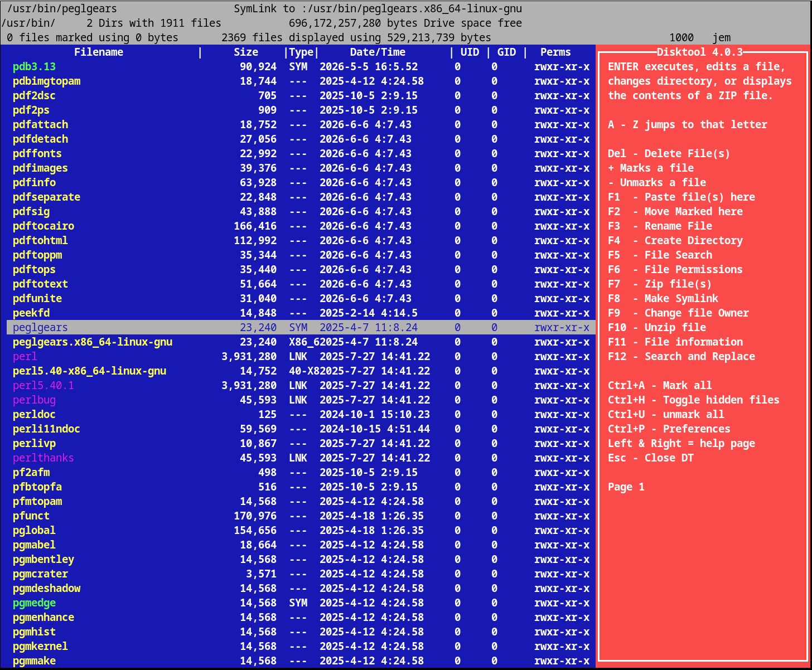Select the file named exactly perl
Image resolution: width=812 pixels, height=670 pixels.
(25, 357)
